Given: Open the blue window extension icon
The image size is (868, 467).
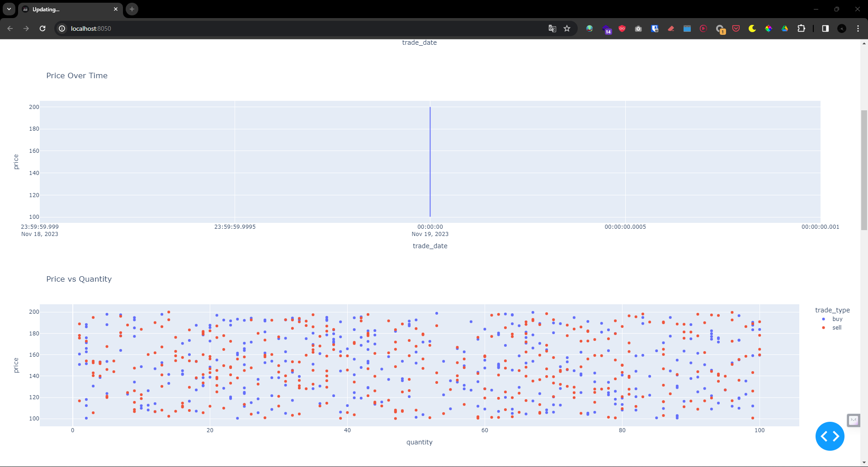Looking at the screenshot, I should [x=687, y=28].
